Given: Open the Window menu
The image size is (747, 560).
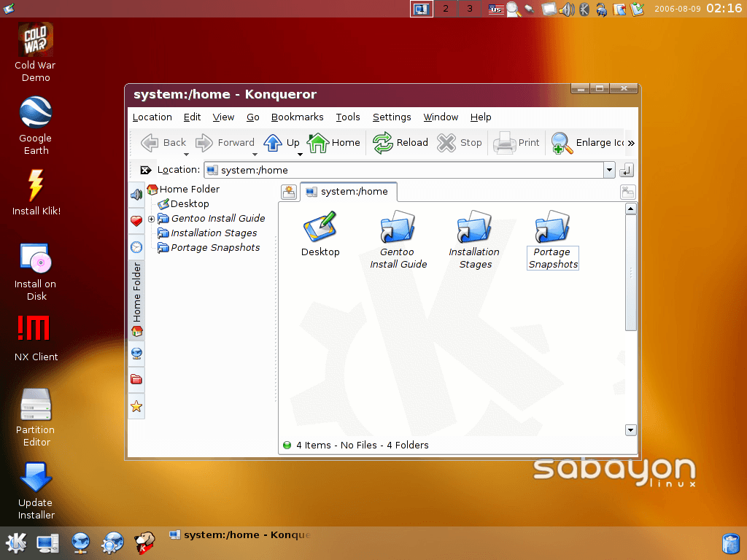Looking at the screenshot, I should click(x=441, y=117).
